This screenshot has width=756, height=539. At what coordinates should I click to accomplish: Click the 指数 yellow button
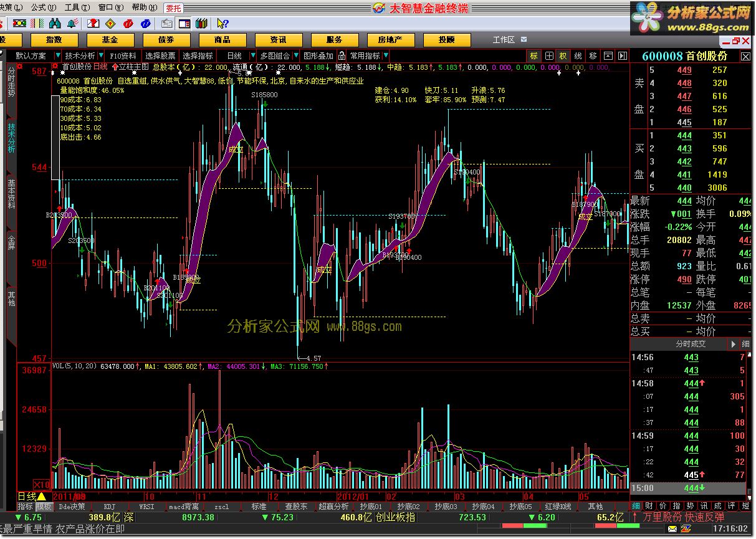click(54, 40)
